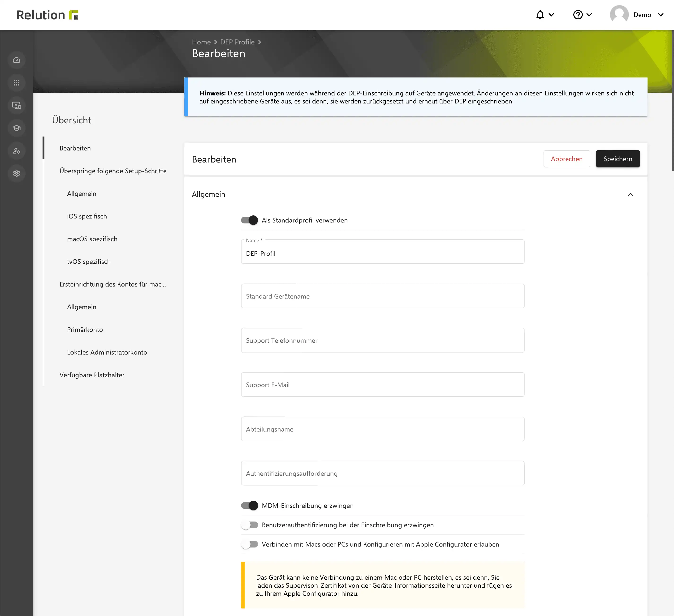Enable 'Benutzerauthentifizierung bei der Einschreibung erzwingen'

point(249,525)
